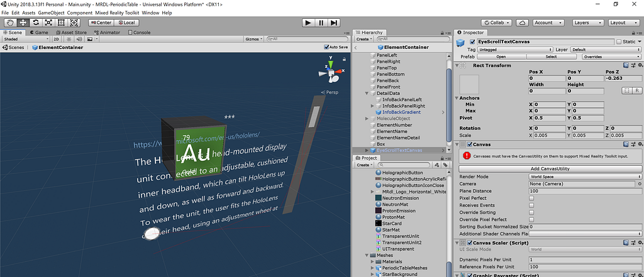644x277 pixels.
Task: Enable Receives Events checkbox
Action: (531, 205)
